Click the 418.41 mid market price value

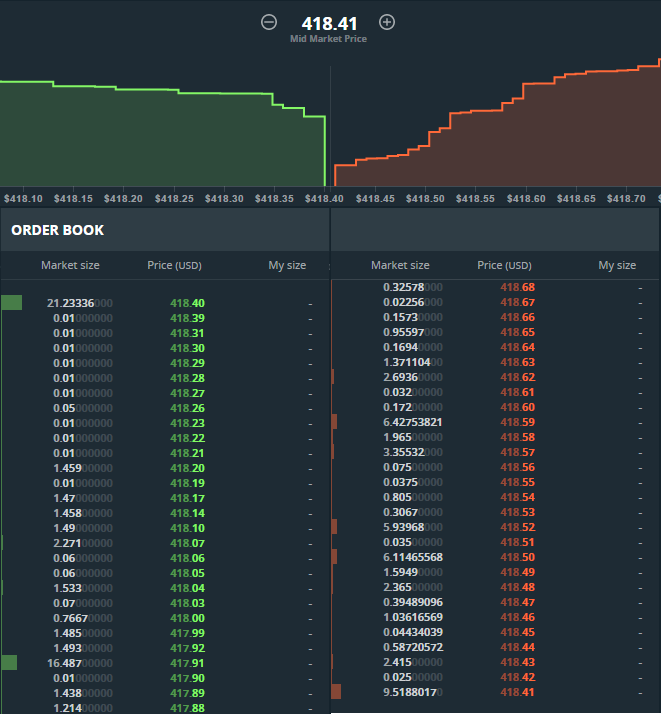tap(329, 23)
